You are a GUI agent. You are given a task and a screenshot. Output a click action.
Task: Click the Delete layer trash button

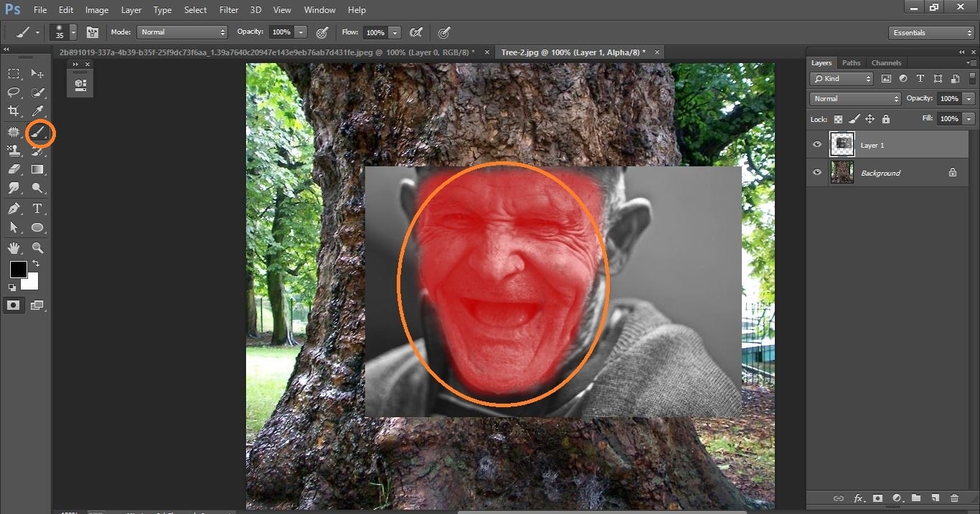(x=955, y=498)
